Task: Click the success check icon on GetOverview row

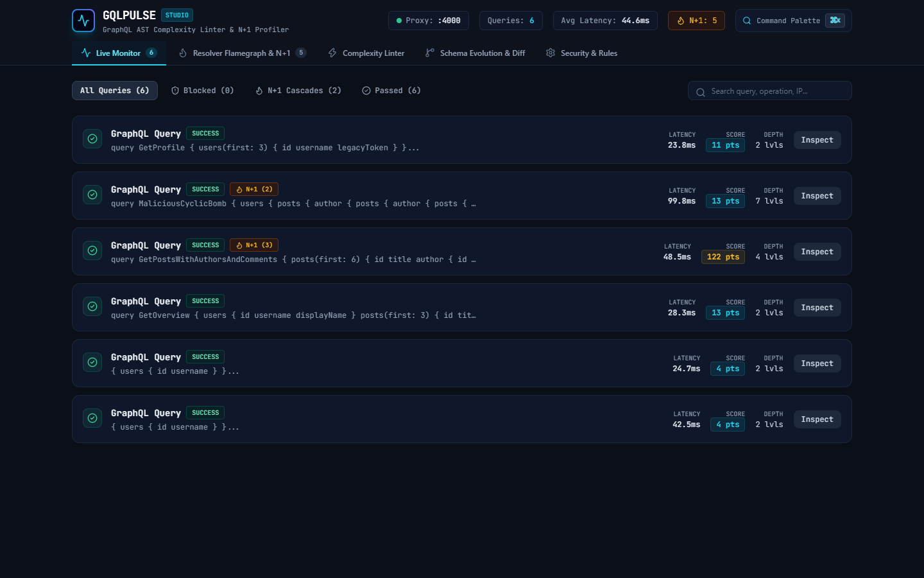Action: [x=92, y=306]
